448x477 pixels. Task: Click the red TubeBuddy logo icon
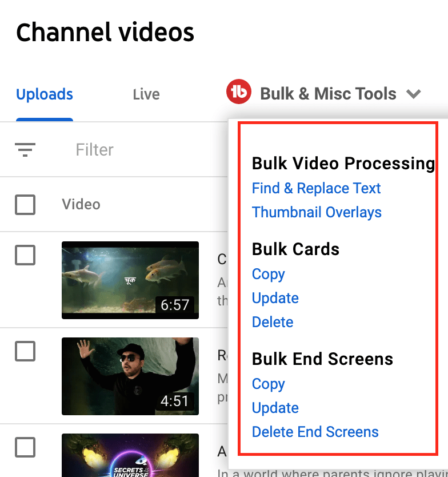239,92
